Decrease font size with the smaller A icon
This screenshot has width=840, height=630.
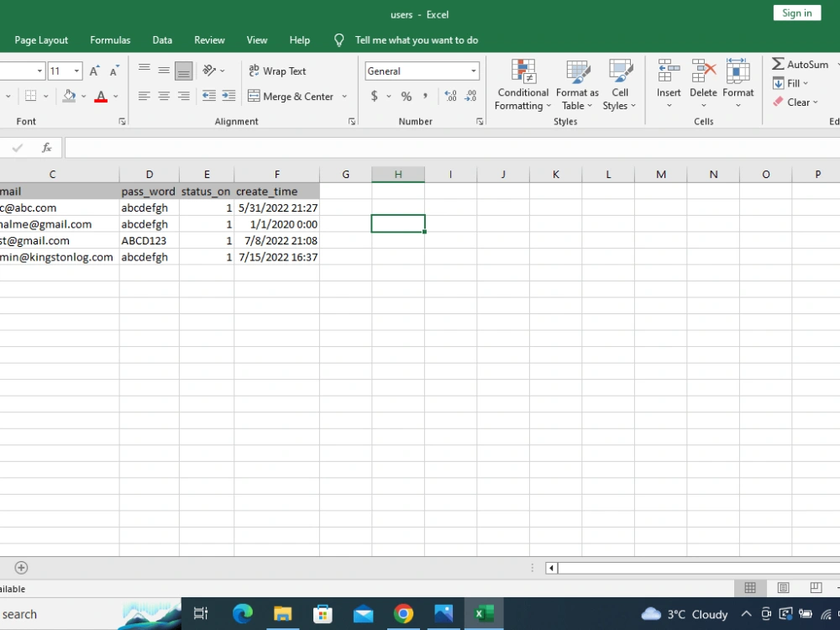click(x=114, y=71)
